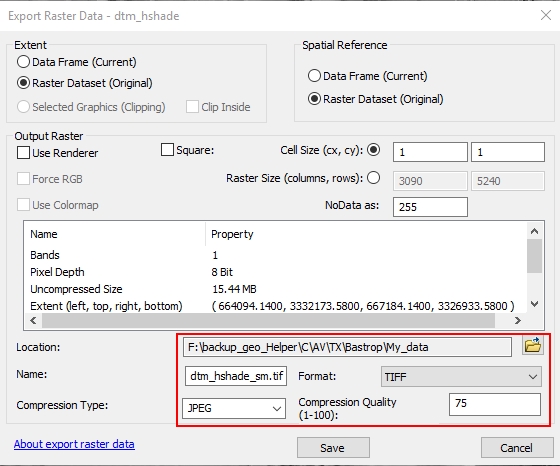Click the Location path field
560x466 pixels.
[347, 347]
